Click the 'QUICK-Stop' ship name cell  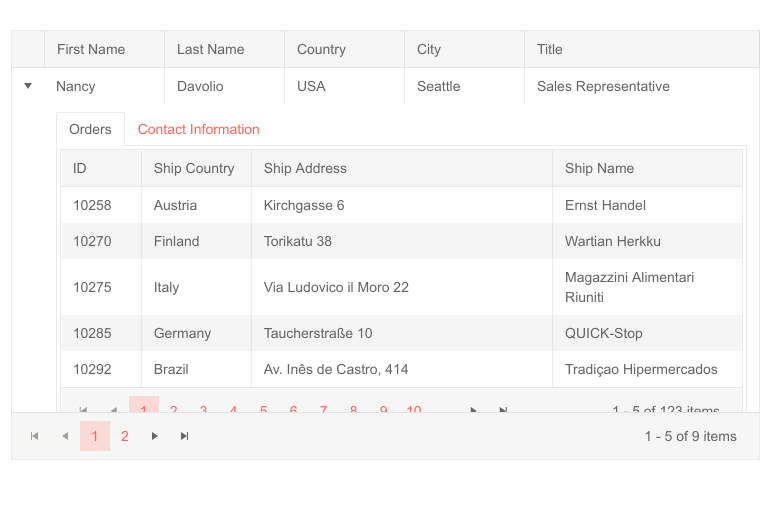[x=647, y=333]
